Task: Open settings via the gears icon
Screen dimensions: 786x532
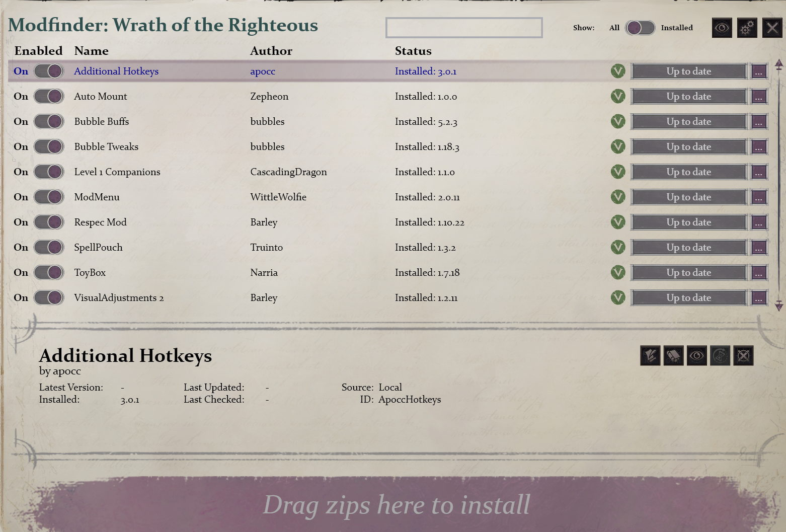Action: (747, 28)
